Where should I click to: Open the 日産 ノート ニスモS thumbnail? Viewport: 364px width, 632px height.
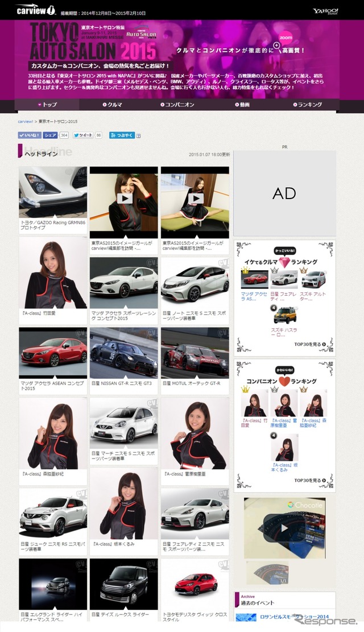click(195, 283)
